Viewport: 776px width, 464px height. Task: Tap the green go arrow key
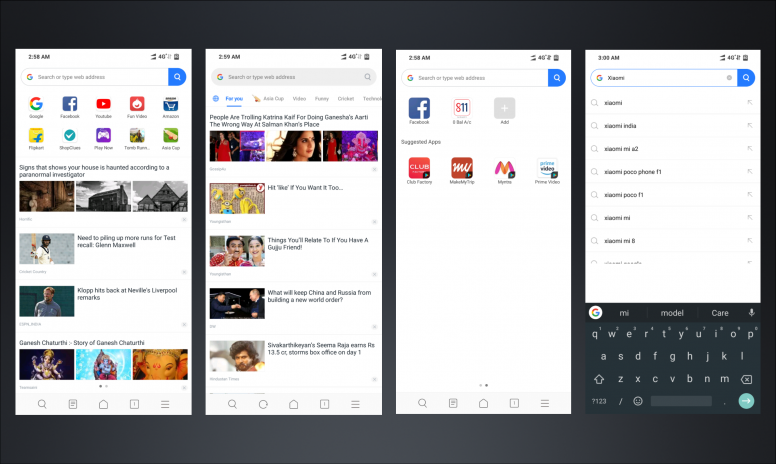746,401
